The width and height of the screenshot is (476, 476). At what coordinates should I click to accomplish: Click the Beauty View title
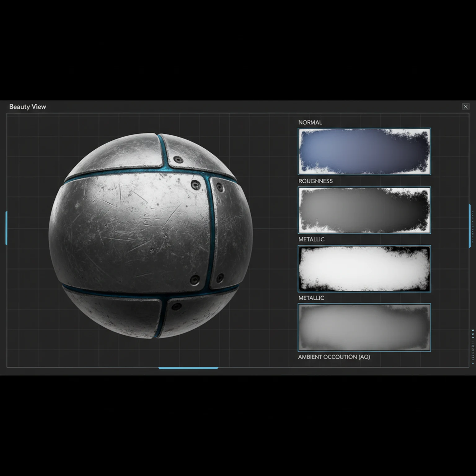[28, 107]
